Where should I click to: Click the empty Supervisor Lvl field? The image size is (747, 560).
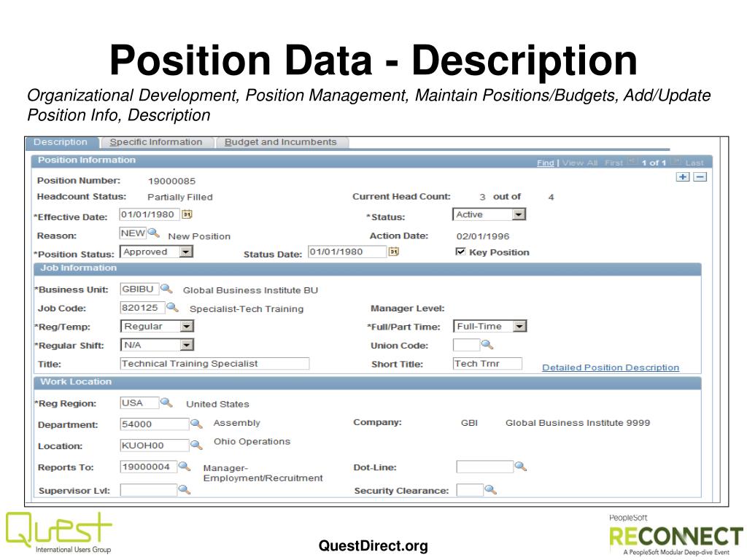point(148,489)
